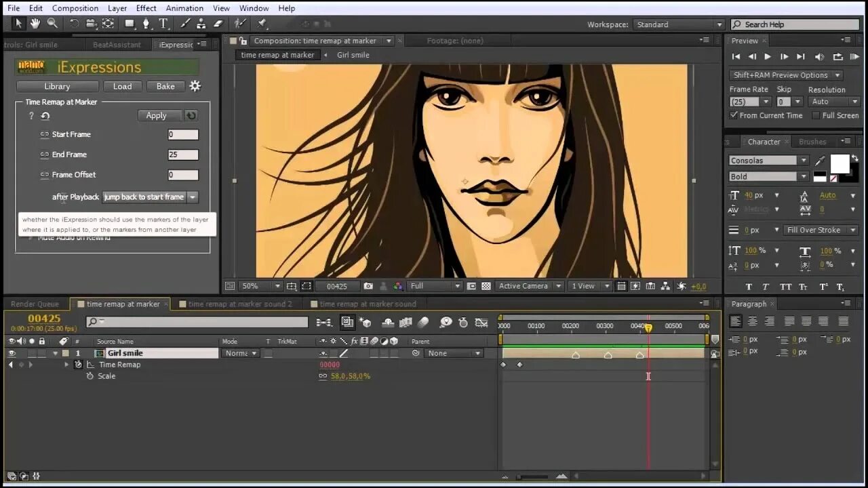868x488 pixels.
Task: Open iExpressions settings gear
Action: pos(195,86)
